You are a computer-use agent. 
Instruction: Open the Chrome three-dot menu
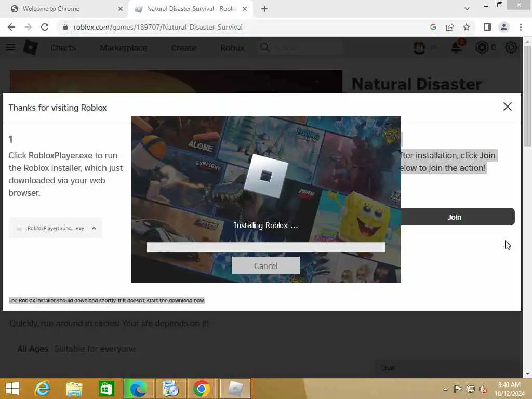521,27
